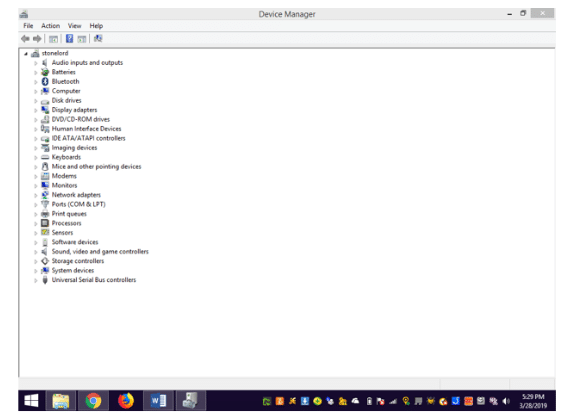This screenshot has height=419, width=571.
Task: Expand Universal Serial Bus controllers
Action: click(36, 280)
